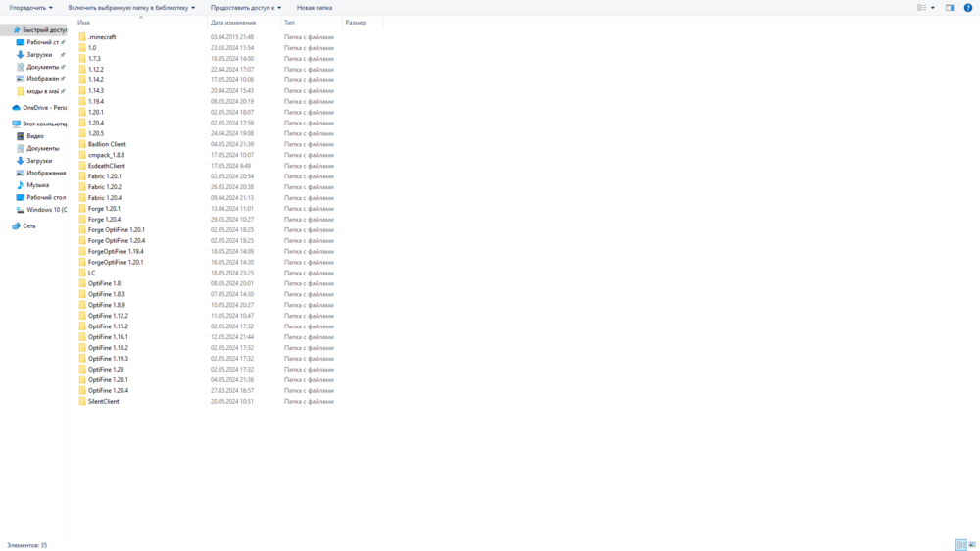Screen dimensions: 980x551
Task: Open Включить выбранную папку в библиотеку dropdown
Action: pyautogui.click(x=131, y=8)
